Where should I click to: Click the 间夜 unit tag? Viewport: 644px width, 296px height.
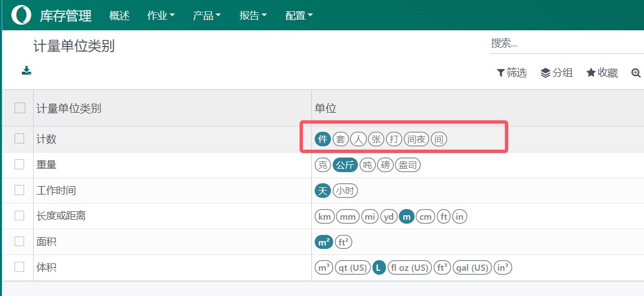416,140
